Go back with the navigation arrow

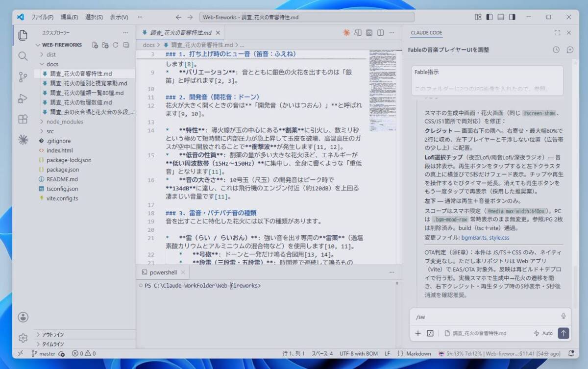click(178, 17)
